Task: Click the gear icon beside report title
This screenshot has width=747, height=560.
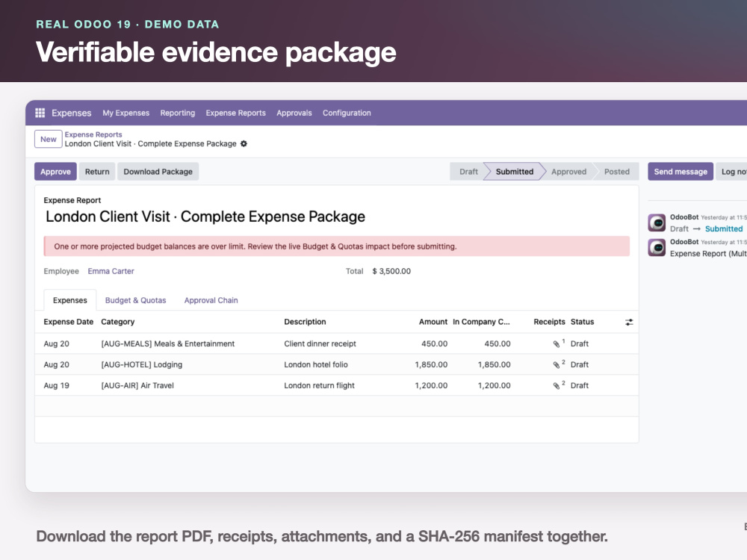Action: tap(244, 144)
